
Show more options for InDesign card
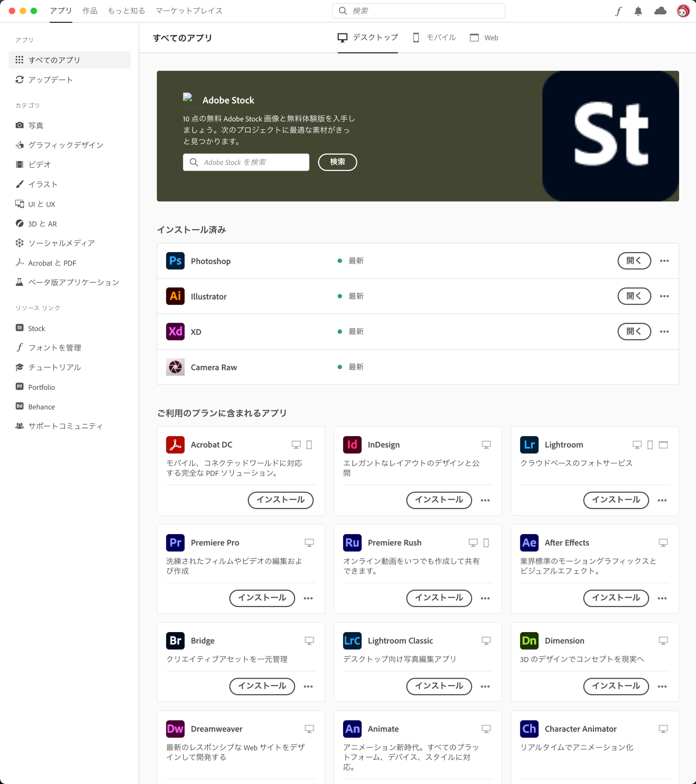point(485,500)
